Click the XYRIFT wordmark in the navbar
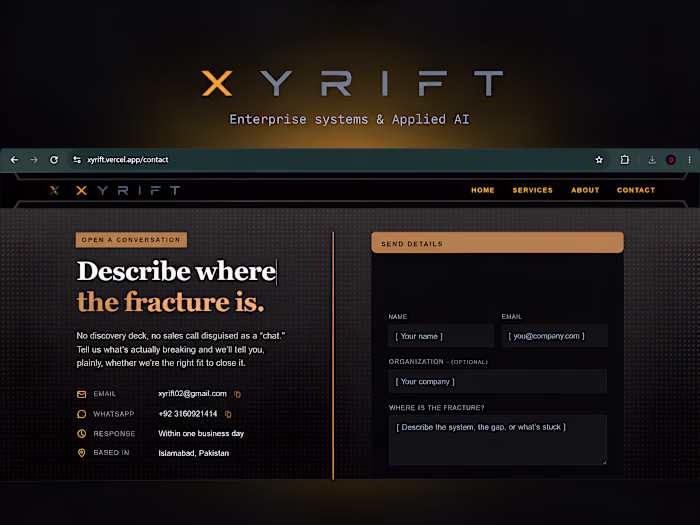The height and width of the screenshot is (525, 700). (128, 191)
